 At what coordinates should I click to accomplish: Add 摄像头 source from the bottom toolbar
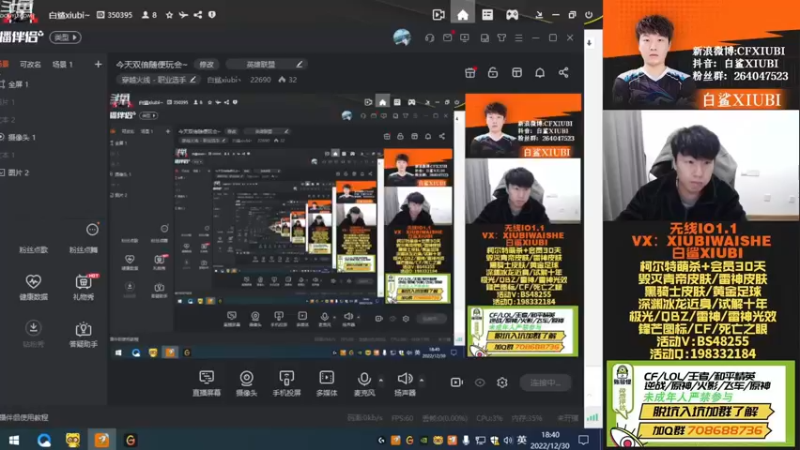pyautogui.click(x=246, y=383)
